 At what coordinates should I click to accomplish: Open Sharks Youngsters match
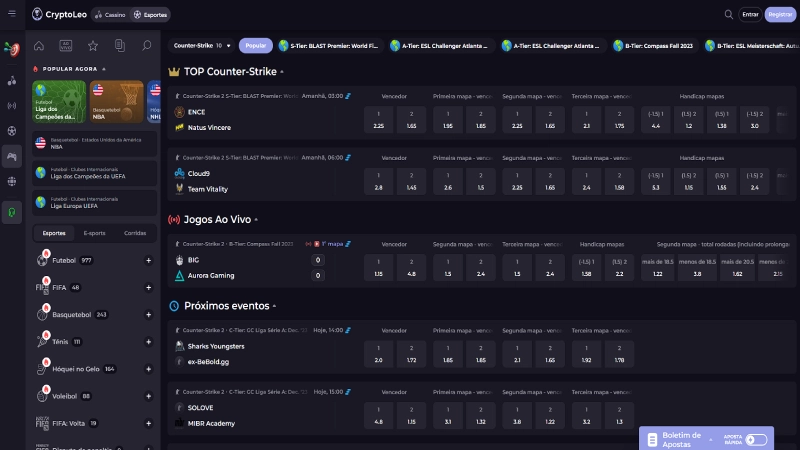coord(216,346)
